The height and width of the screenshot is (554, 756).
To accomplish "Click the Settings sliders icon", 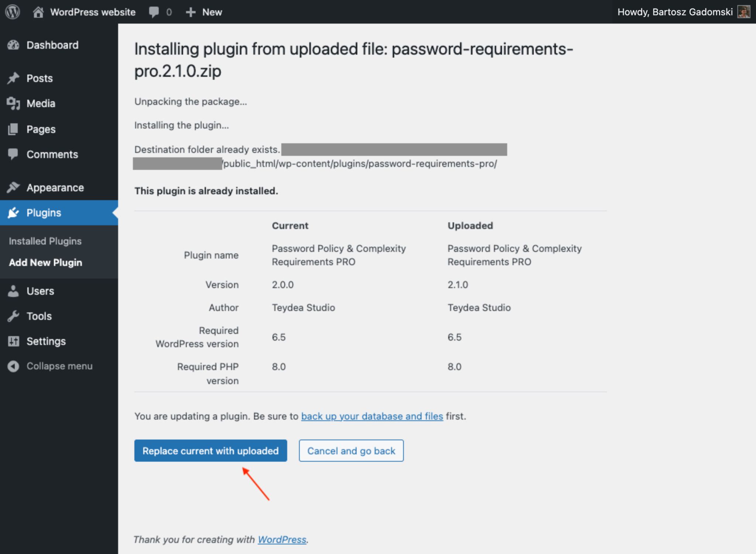I will [13, 341].
